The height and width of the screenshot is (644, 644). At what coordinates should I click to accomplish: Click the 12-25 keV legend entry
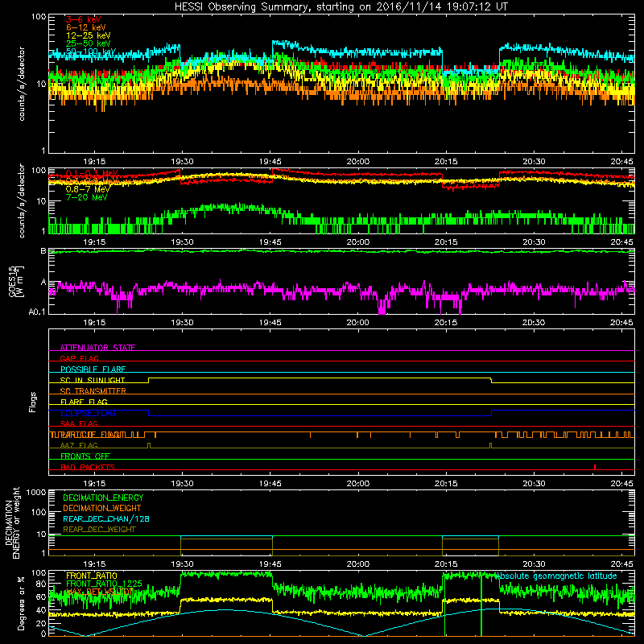point(88,35)
